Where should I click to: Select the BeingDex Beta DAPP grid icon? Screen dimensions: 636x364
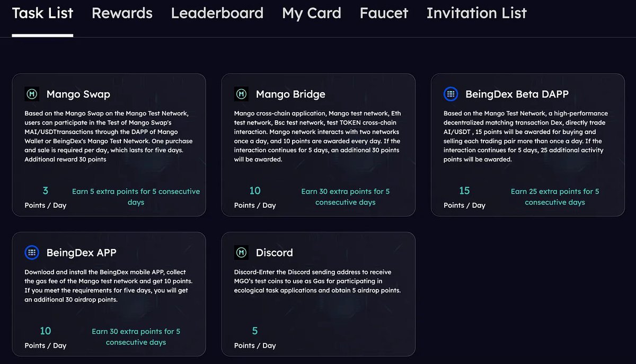coord(450,94)
